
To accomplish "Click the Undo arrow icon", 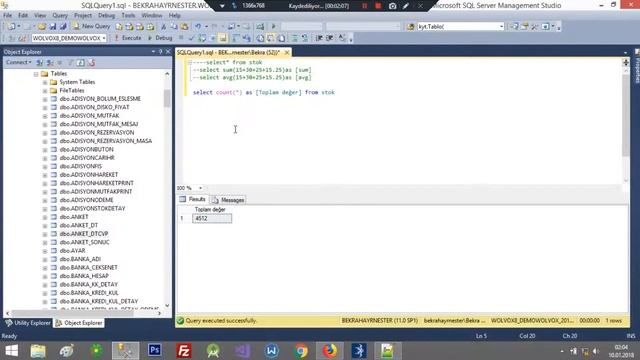I will [x=198, y=27].
